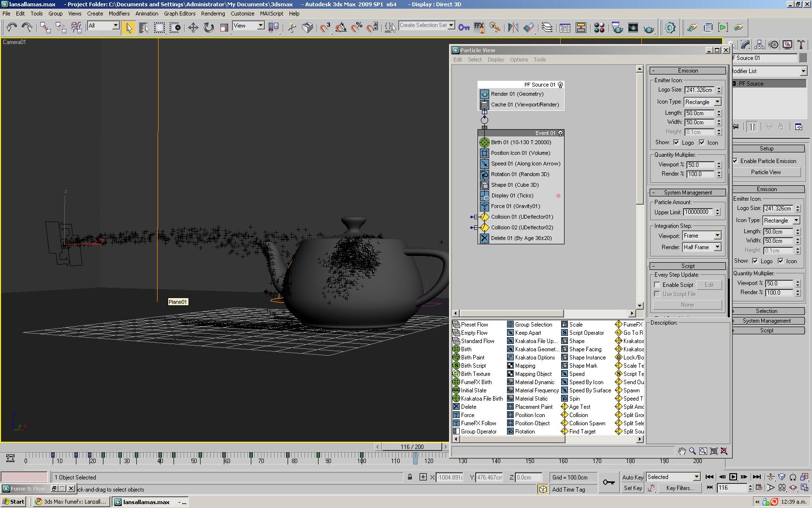Click the Particle View button

(x=766, y=172)
